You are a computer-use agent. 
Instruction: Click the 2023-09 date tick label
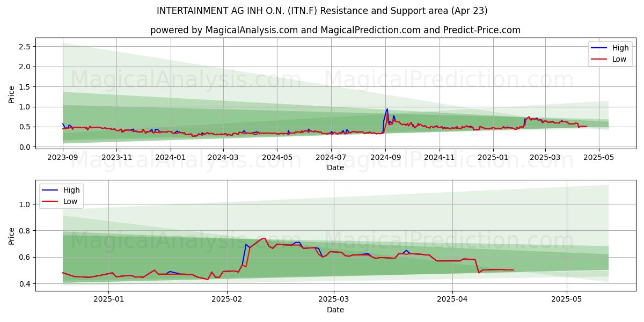click(x=63, y=158)
